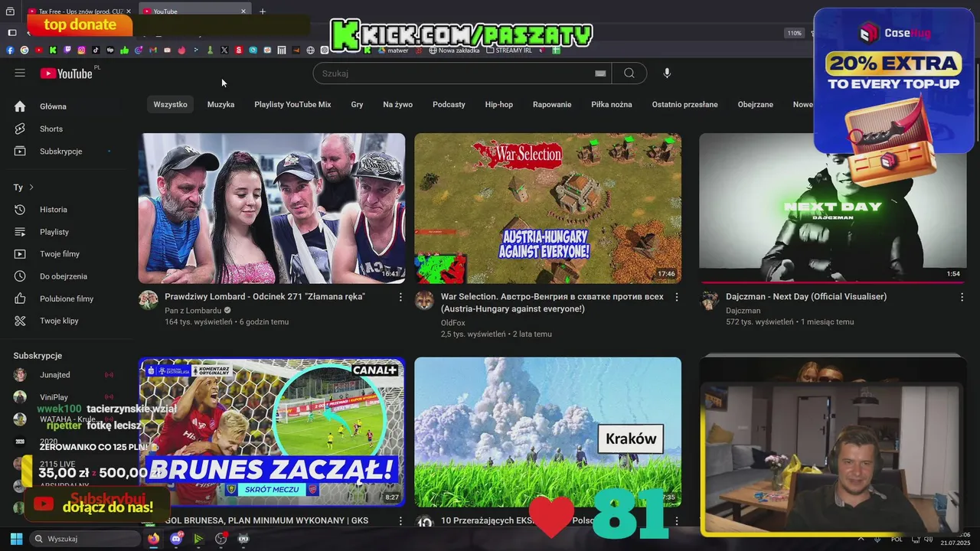Click the Twoje klipy scissors icon
This screenshot has height=551, width=980.
tap(21, 321)
